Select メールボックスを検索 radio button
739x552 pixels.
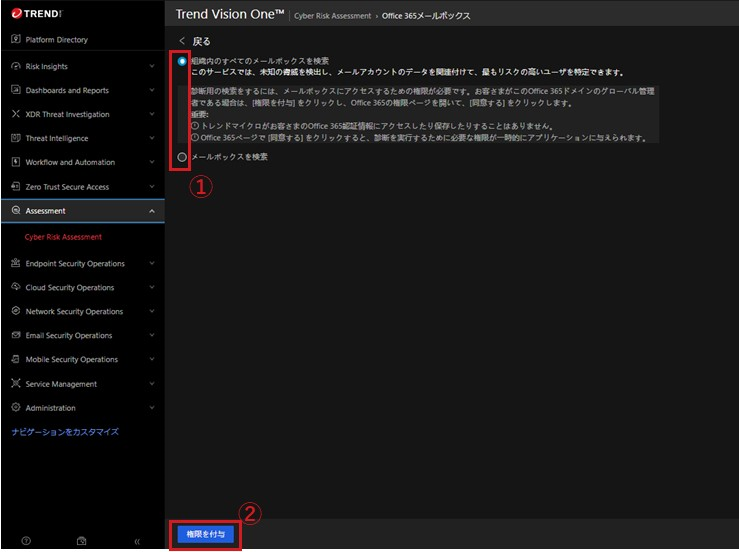click(182, 157)
